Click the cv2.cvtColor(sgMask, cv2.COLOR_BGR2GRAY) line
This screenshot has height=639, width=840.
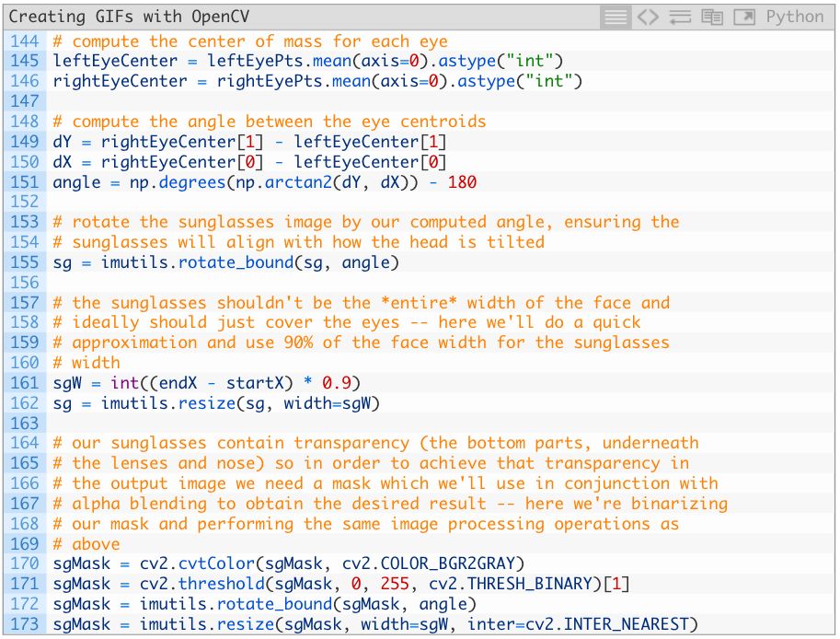[x=289, y=563]
